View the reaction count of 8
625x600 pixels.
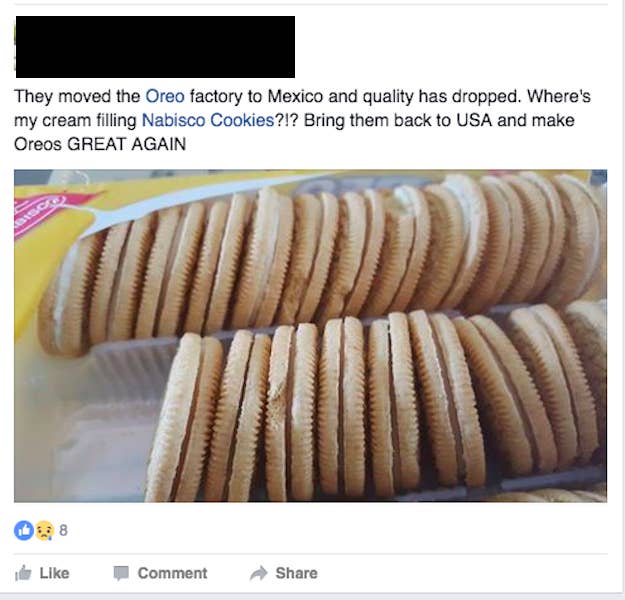[x=63, y=531]
